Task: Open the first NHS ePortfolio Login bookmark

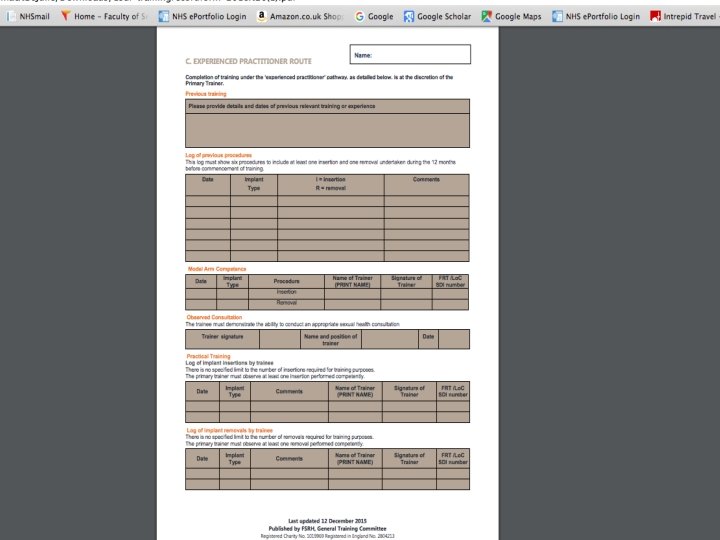Action: pos(202,17)
